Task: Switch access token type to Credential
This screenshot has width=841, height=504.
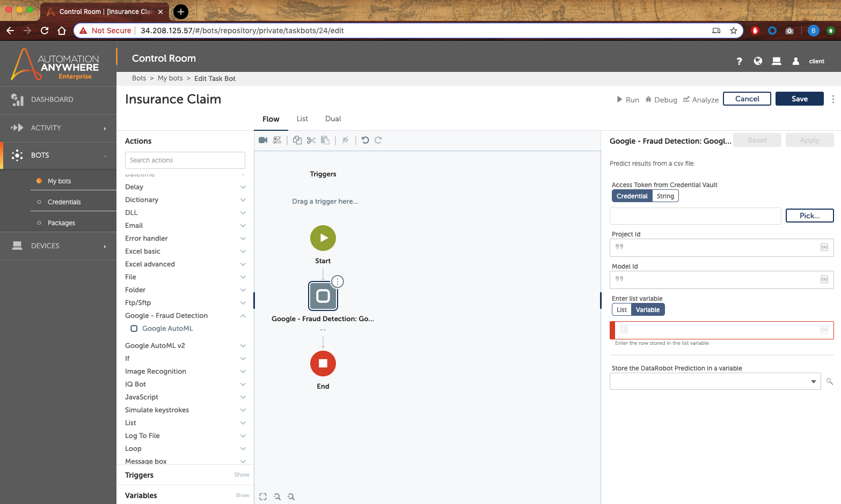Action: (632, 196)
